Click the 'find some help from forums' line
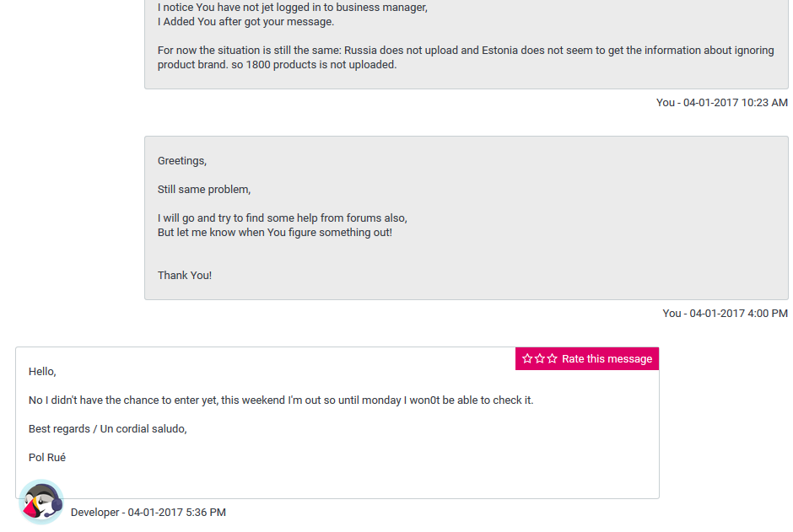The height and width of the screenshot is (532, 793). coord(282,218)
